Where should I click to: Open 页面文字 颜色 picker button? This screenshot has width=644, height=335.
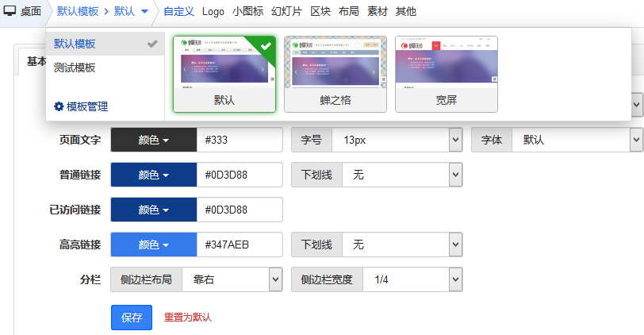point(154,140)
